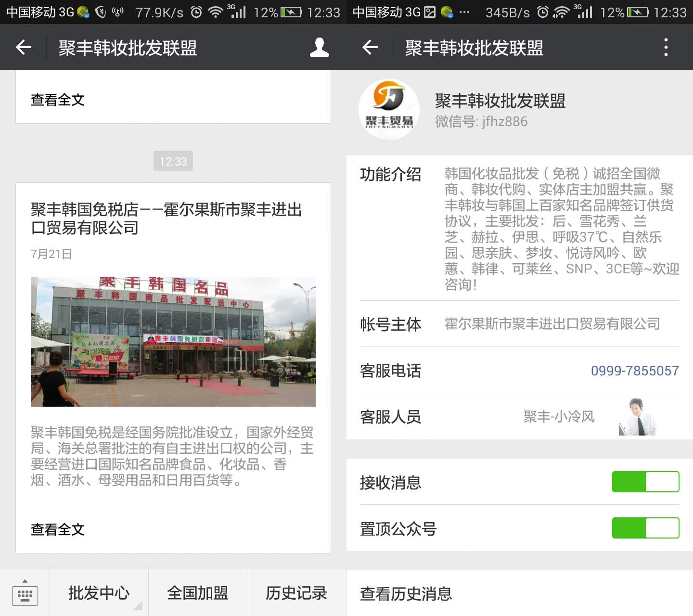Turn off the 置顶公众号 toggle

(x=645, y=528)
